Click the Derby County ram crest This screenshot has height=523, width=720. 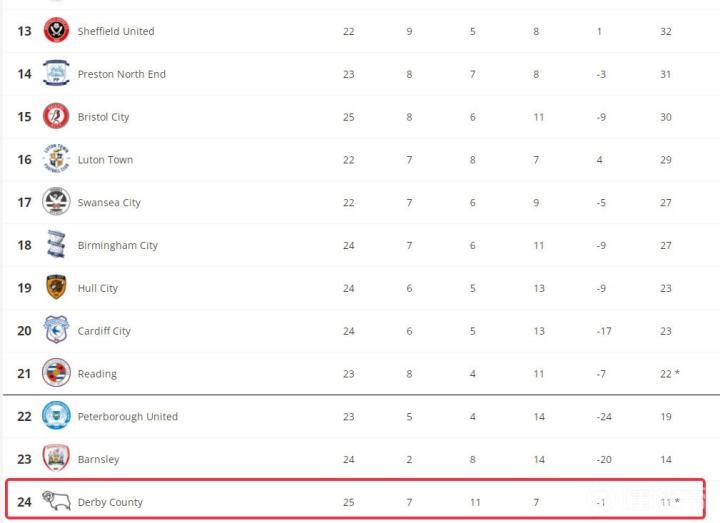[x=56, y=501]
